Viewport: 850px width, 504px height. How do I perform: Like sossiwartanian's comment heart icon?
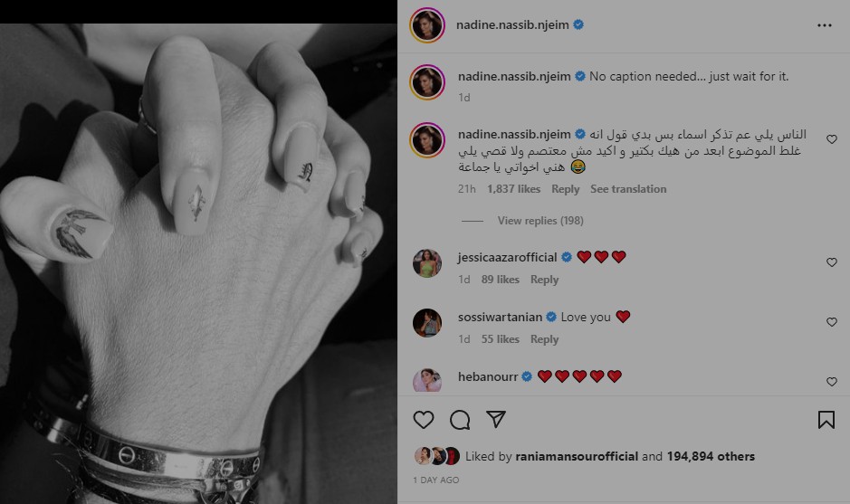(832, 322)
